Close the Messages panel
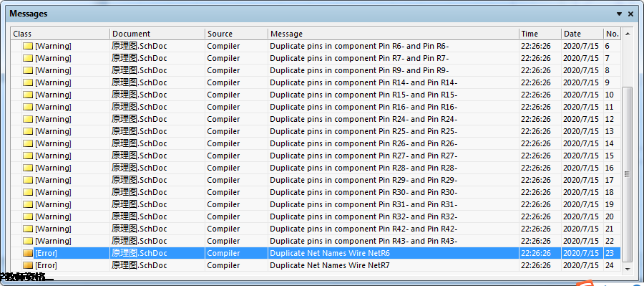 point(631,14)
